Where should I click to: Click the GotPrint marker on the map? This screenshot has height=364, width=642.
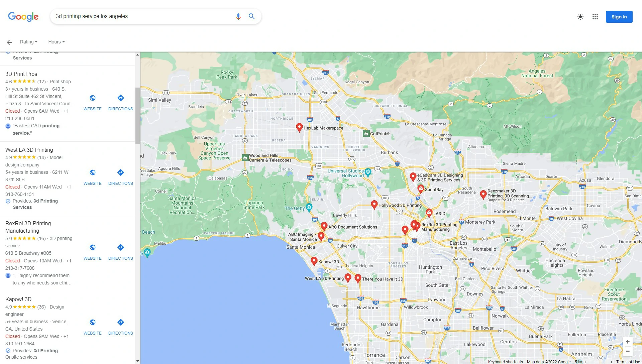[x=366, y=133]
